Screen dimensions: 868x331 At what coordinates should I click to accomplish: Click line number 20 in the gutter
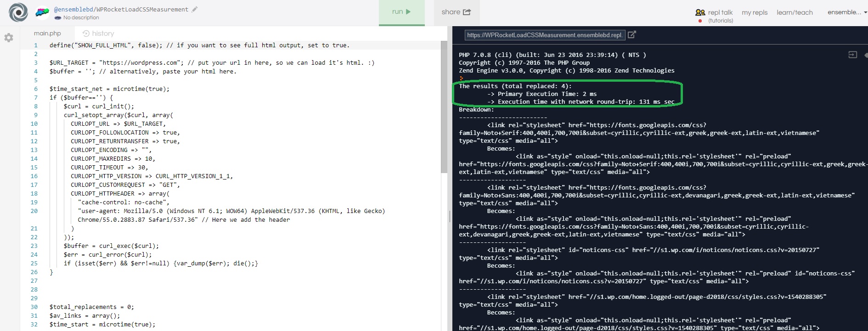coord(34,211)
